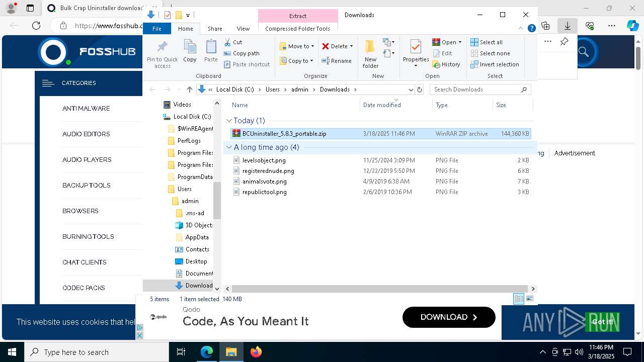Open the Compressed Folder Tools tab
Viewport: 644px width, 362px height.
(298, 29)
